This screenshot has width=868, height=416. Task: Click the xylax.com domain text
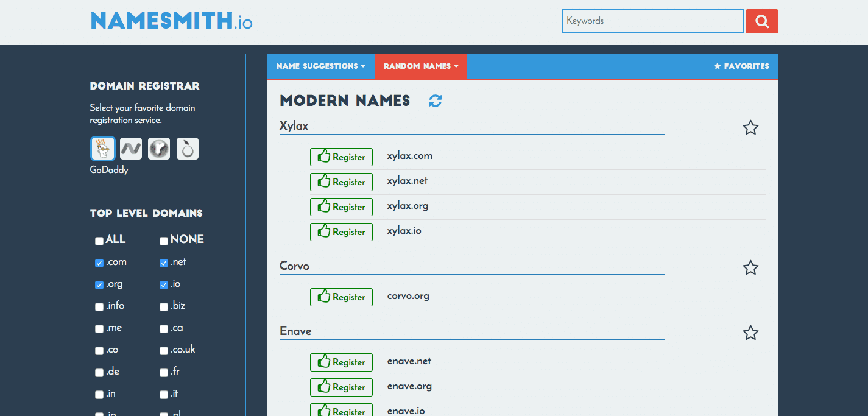(x=410, y=156)
